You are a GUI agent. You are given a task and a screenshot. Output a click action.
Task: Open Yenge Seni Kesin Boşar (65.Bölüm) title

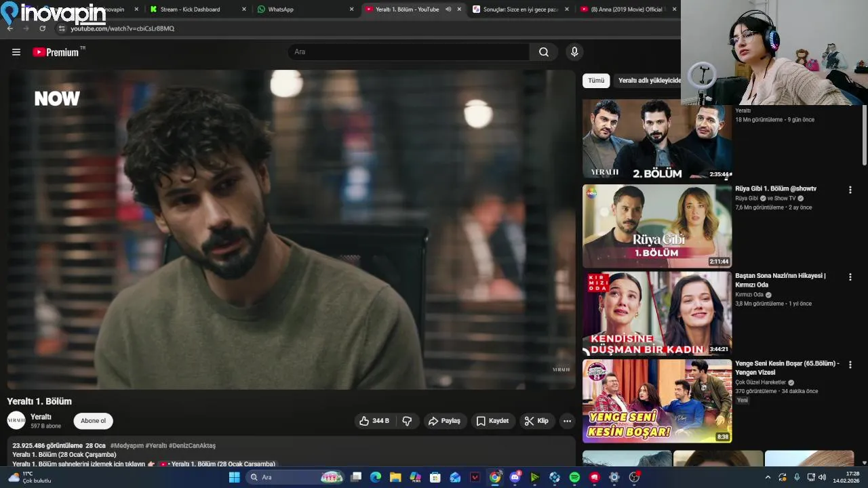click(x=787, y=368)
